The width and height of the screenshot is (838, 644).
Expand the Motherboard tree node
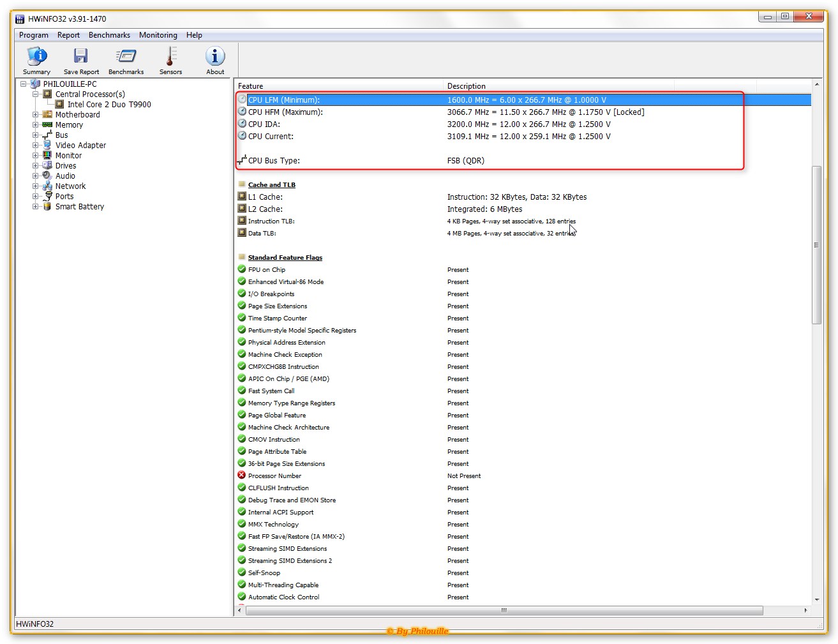tap(36, 115)
